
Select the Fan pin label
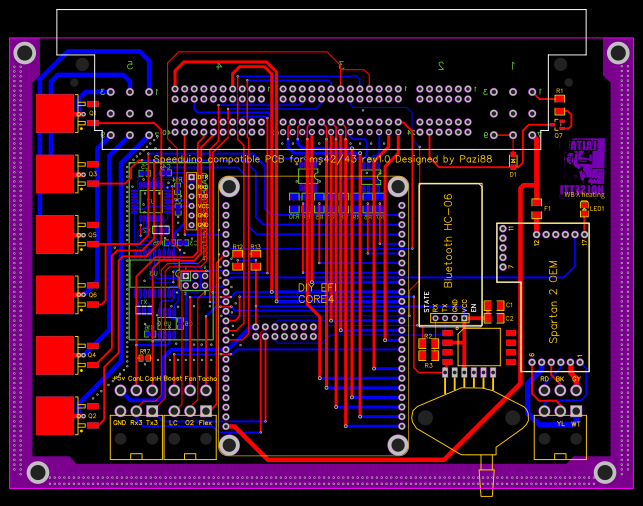tap(190, 378)
